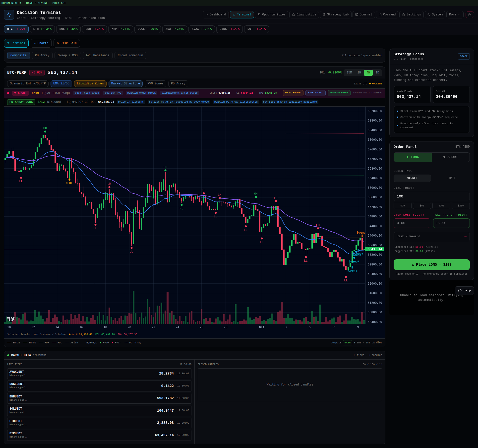Screen dimensions: 478x448
Task: Open the System nav item
Action: click(x=435, y=15)
